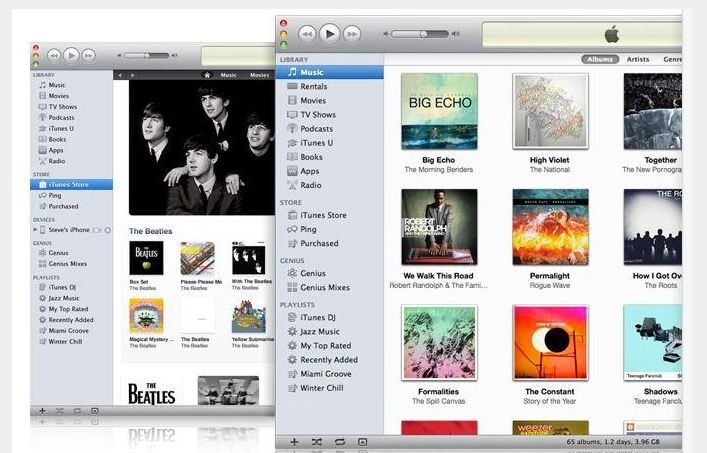This screenshot has height=453, width=707.
Task: Eject Steve's iPhone in back window
Action: [108, 230]
